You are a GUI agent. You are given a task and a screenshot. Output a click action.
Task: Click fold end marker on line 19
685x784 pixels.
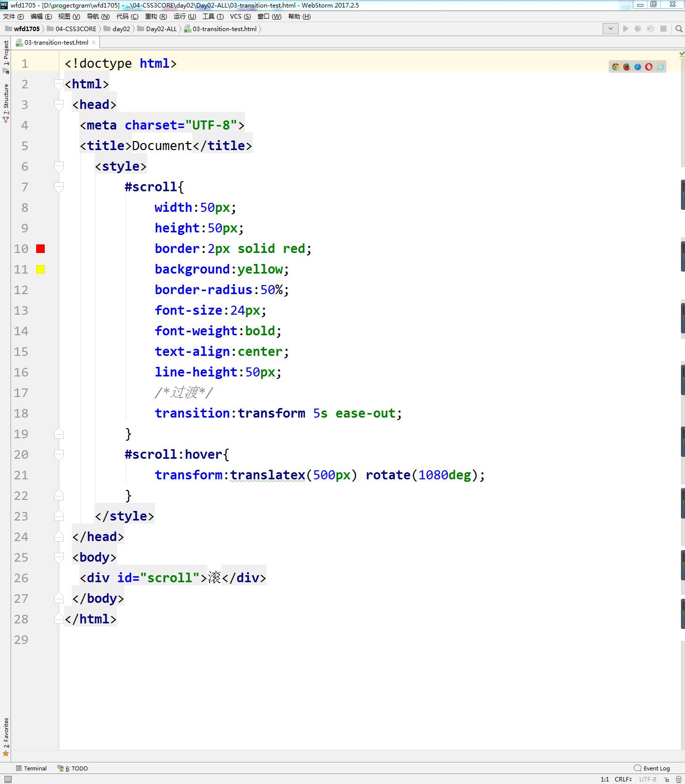tap(59, 434)
